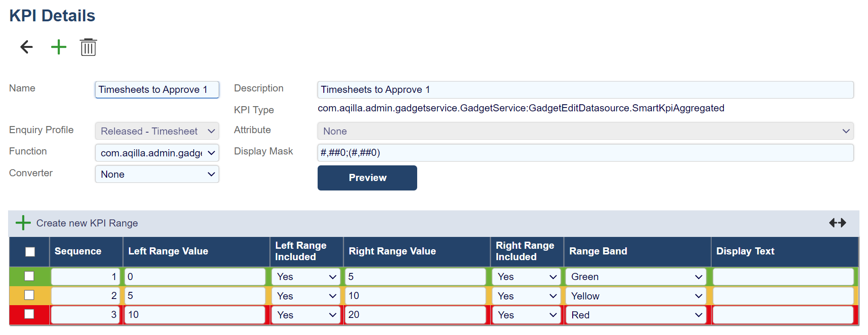Click the horizontal expand arrows icon
This screenshot has height=335, width=868.
point(837,223)
